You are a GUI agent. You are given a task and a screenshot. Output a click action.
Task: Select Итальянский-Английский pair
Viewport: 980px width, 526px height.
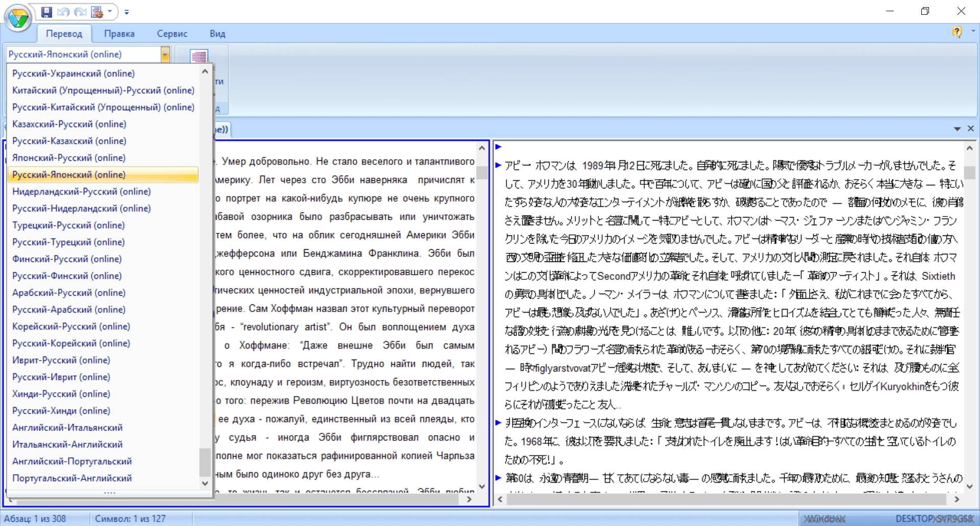pos(103,444)
